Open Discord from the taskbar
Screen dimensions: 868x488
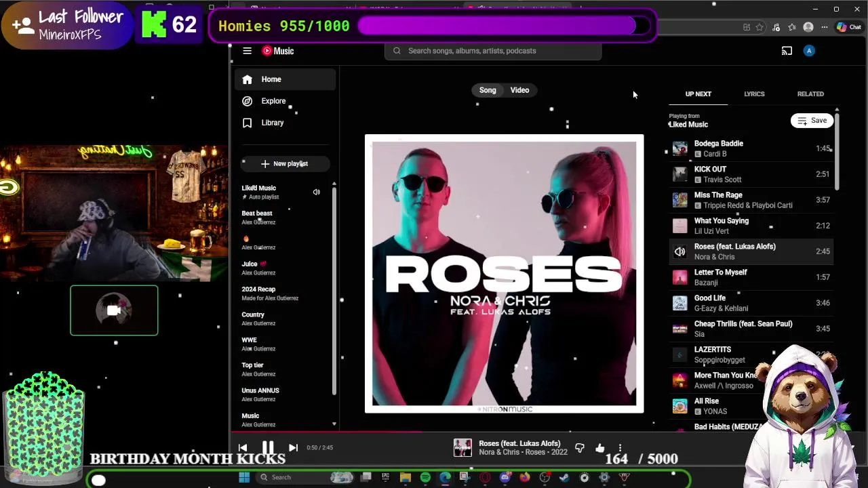click(506, 477)
